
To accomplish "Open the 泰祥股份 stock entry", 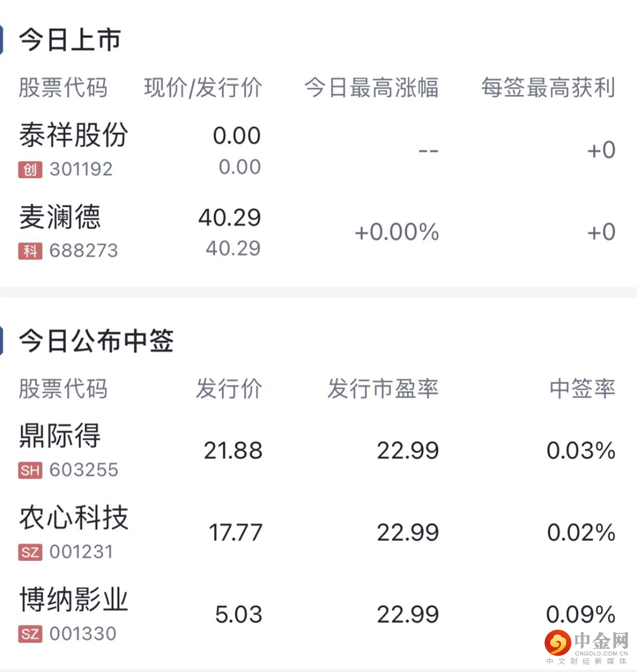I will [74, 136].
